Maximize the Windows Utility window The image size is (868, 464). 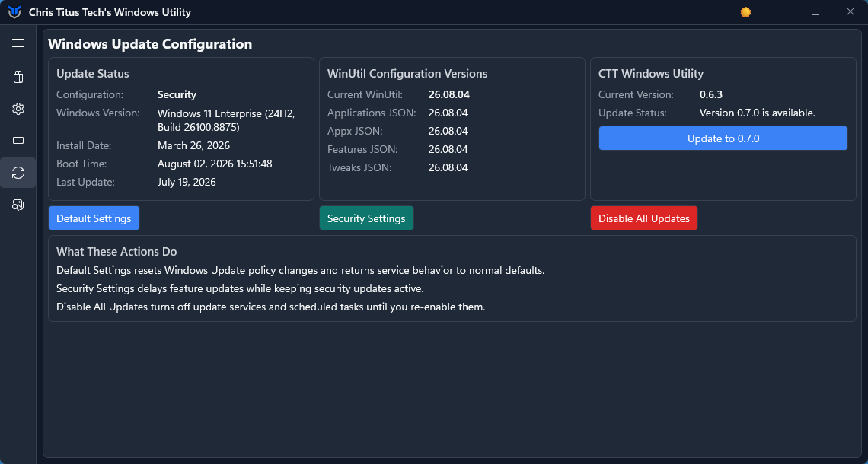(815, 11)
